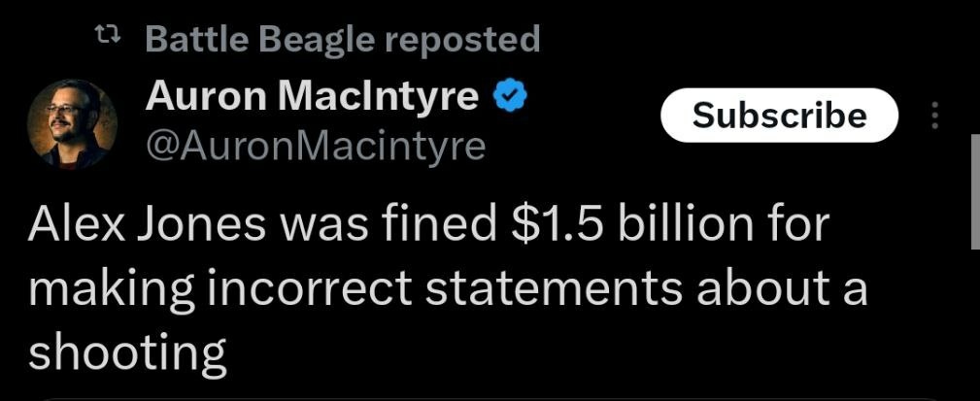Click the Subscribe button
The height and width of the screenshot is (401, 980).
(x=779, y=116)
